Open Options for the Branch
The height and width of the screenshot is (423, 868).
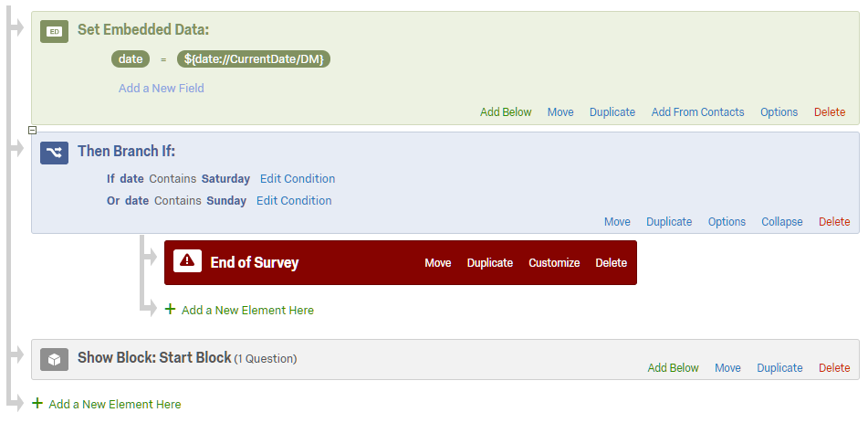(x=727, y=222)
